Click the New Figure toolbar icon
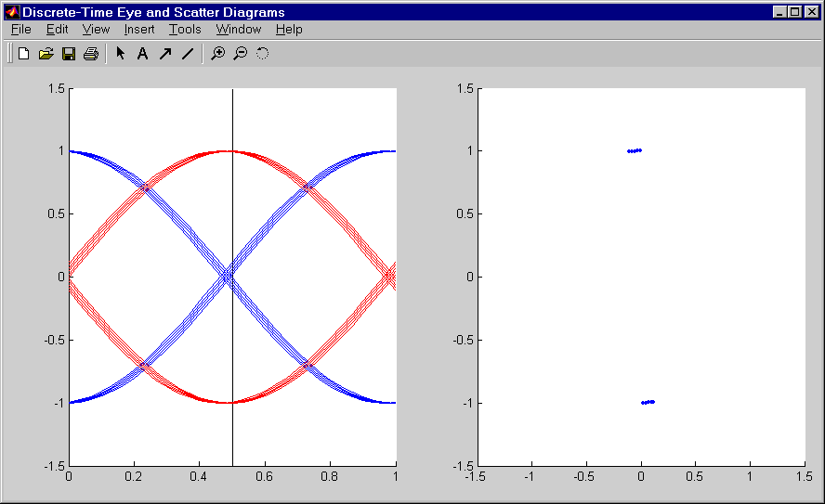The height and width of the screenshot is (504, 825). 24,54
